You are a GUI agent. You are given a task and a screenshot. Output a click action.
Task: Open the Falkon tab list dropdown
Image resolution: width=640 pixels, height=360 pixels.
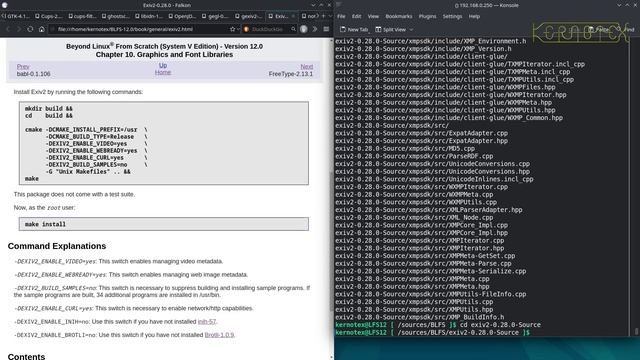click(330, 16)
